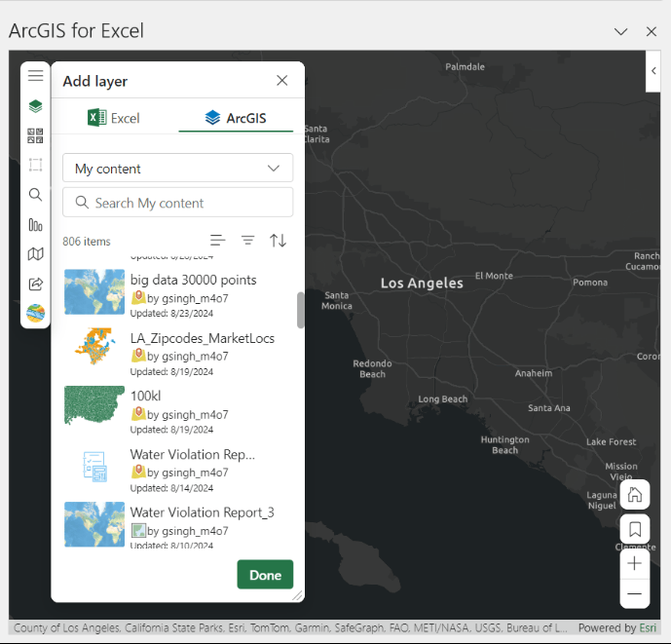The image size is (671, 644).
Task: Select the Water Violation Rep... thumbnail
Action: [x=94, y=467]
